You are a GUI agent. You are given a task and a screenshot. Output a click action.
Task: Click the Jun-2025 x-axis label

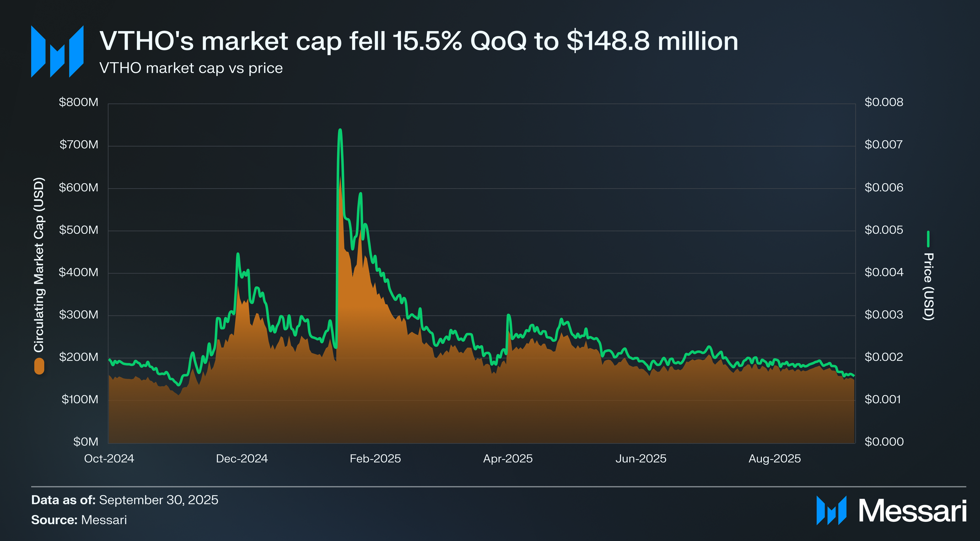641,459
